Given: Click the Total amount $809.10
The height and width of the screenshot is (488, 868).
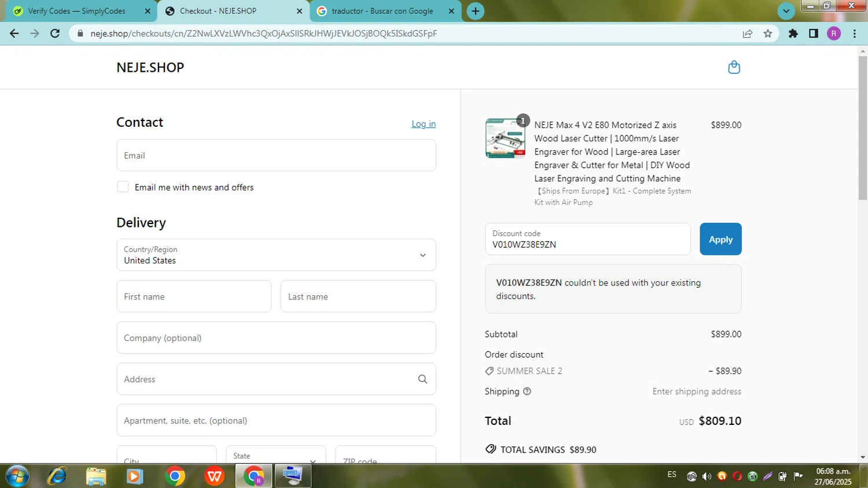Looking at the screenshot, I should [720, 421].
